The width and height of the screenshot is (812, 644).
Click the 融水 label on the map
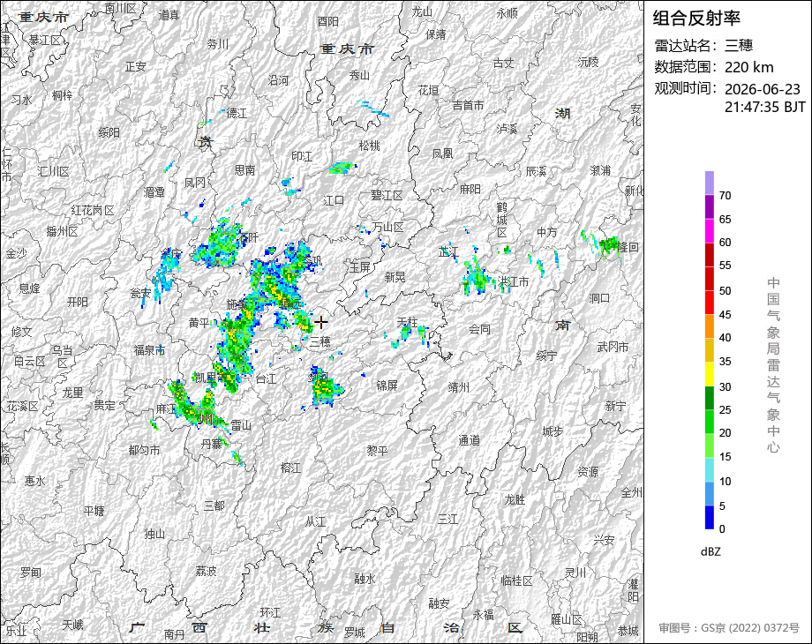click(x=365, y=579)
